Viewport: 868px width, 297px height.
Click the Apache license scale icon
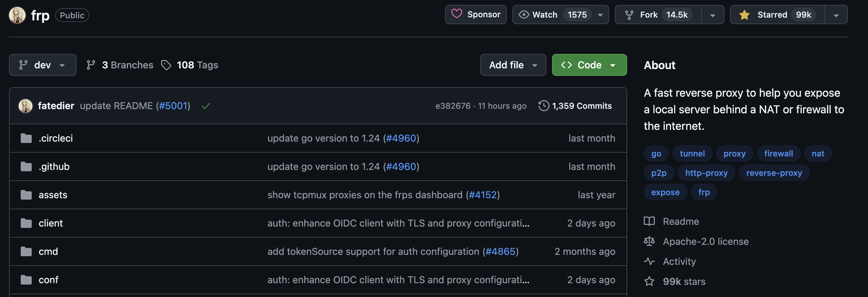[649, 241]
